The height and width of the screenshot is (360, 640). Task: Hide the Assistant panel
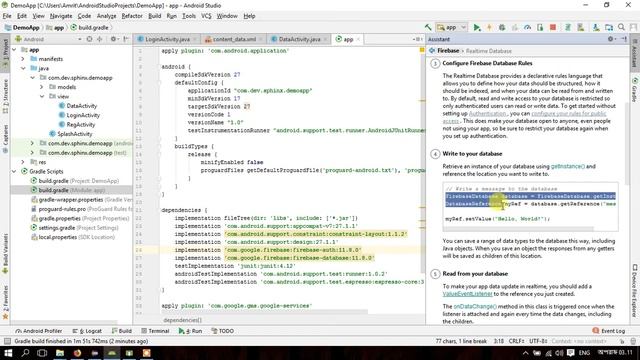pos(624,39)
